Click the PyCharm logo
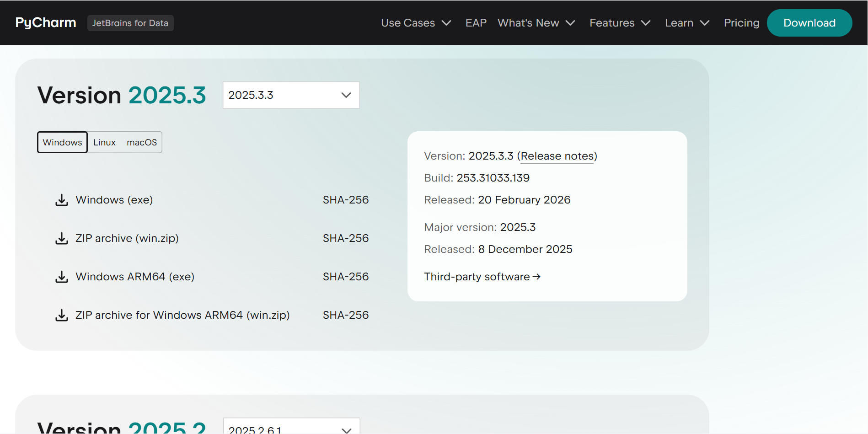Viewport: 868px width, 434px height. click(x=46, y=23)
